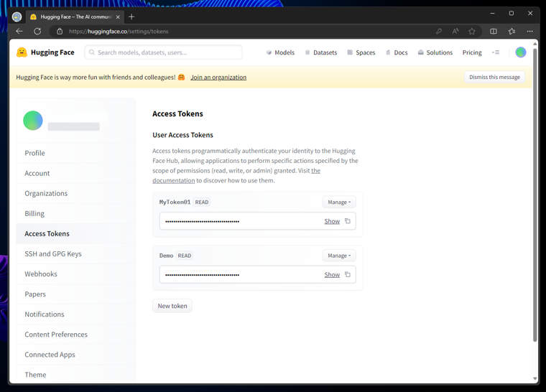The height and width of the screenshot is (392, 546).
Task: Open browser settings and more menu
Action: (529, 32)
